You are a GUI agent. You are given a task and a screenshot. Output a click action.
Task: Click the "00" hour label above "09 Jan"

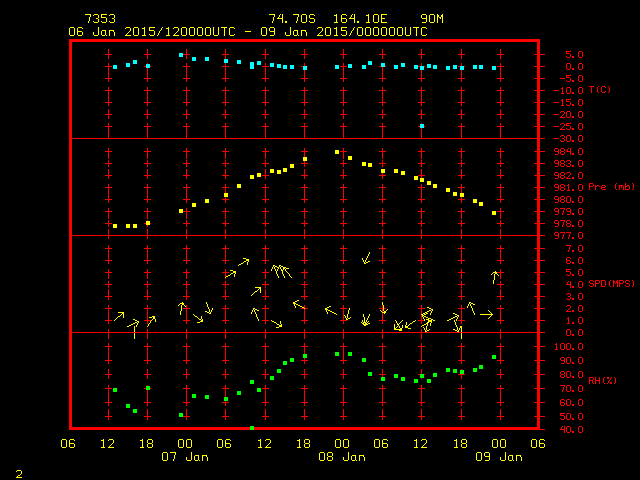click(x=499, y=444)
